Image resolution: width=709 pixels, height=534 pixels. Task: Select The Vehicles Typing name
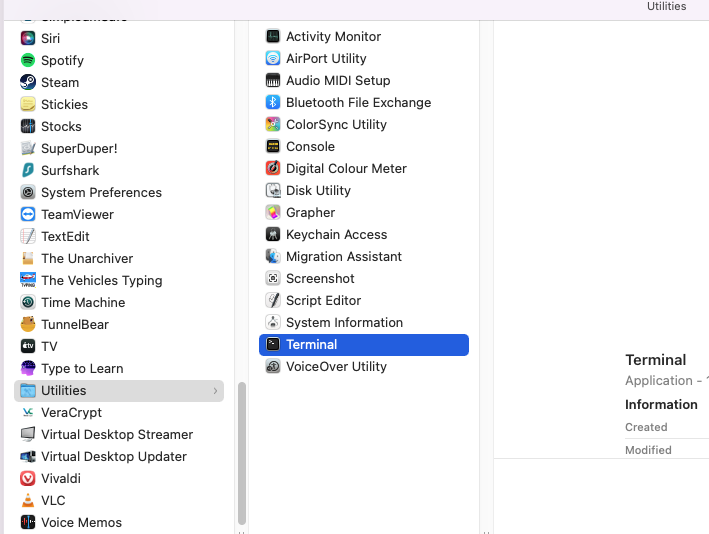101,280
